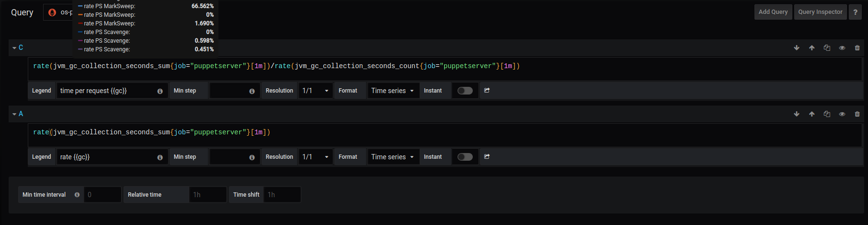
Task: Open query C link share icon
Action: pyautogui.click(x=487, y=90)
